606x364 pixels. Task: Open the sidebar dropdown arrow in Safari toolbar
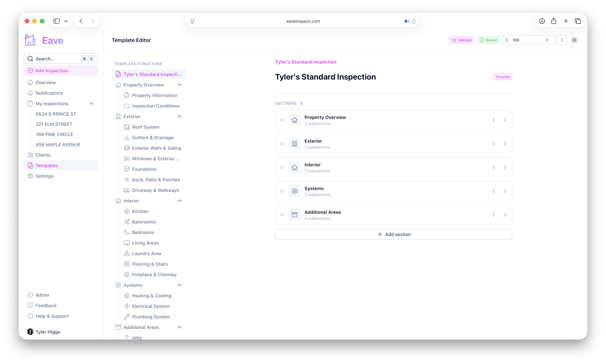[66, 21]
